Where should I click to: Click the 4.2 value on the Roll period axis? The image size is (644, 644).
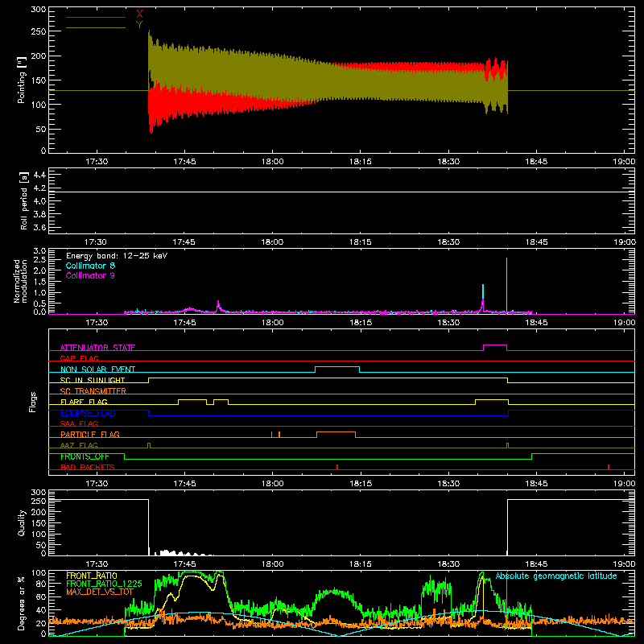pyautogui.click(x=39, y=188)
